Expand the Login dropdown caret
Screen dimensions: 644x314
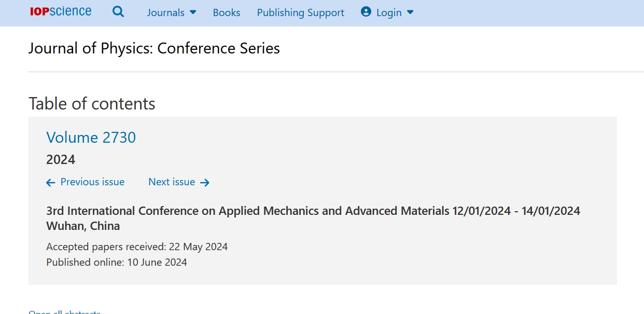click(410, 12)
